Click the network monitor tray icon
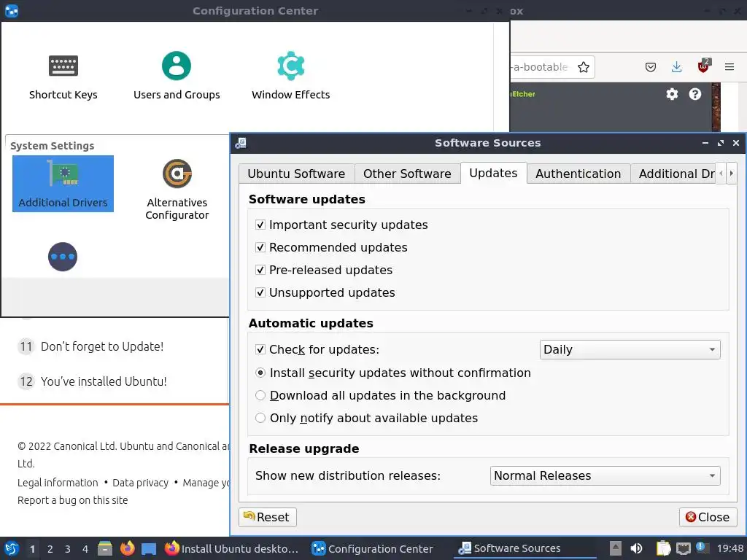 pos(683,548)
